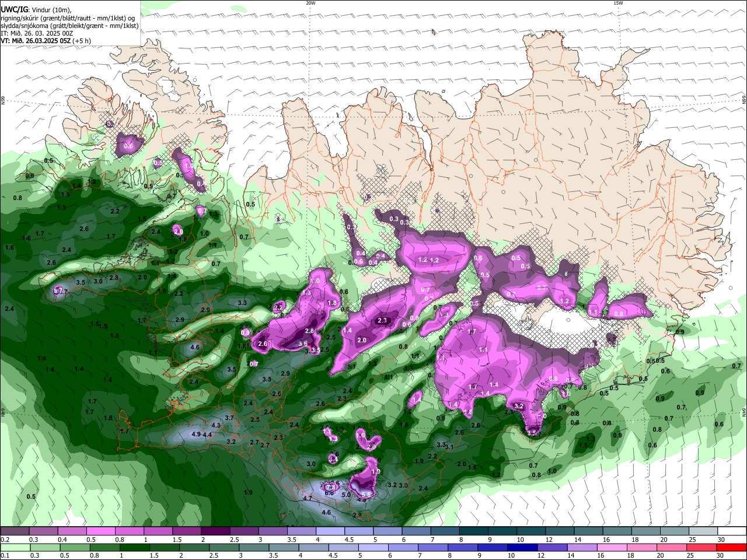
Task: Pick the slate blue swatch between 6 and 7, upper legend
Action: click(x=416, y=531)
